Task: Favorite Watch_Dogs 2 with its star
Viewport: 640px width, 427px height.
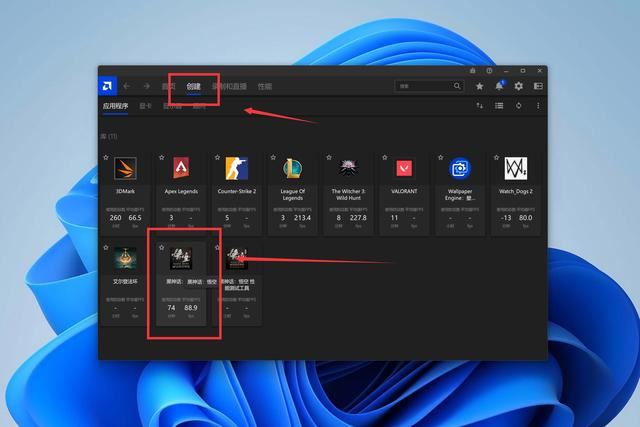Action: tap(496, 157)
